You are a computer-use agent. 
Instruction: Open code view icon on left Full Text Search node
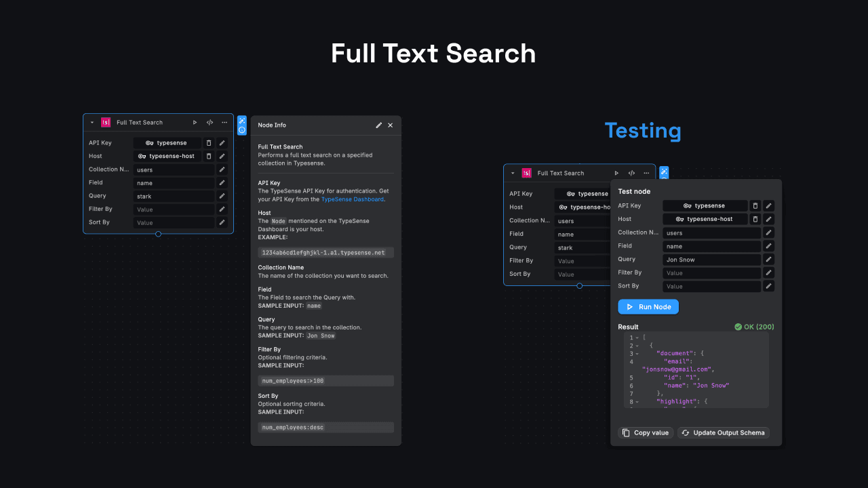pyautogui.click(x=210, y=123)
